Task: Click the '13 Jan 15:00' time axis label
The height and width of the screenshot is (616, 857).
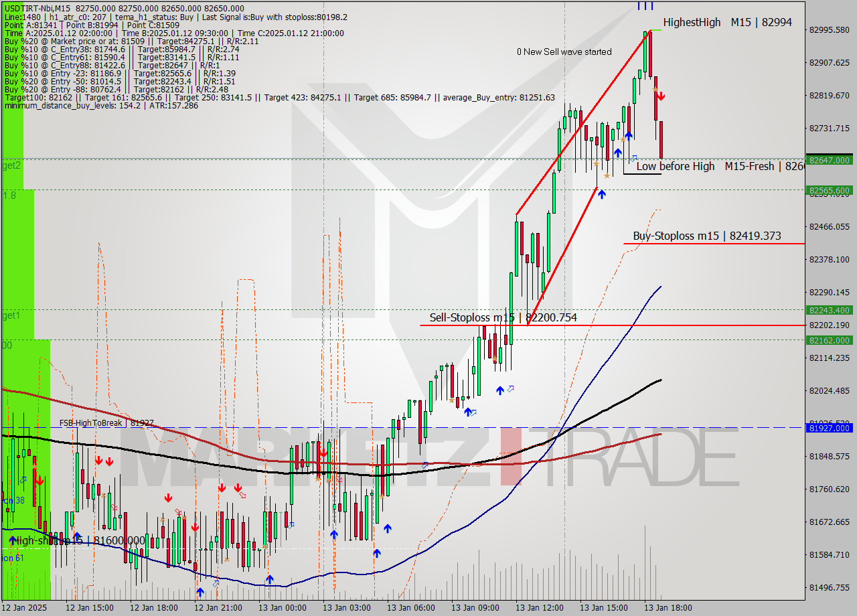Action: (604, 608)
